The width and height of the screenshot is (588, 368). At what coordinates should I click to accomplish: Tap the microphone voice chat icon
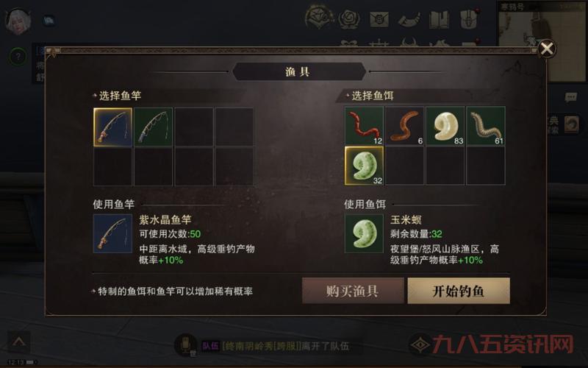tap(186, 344)
